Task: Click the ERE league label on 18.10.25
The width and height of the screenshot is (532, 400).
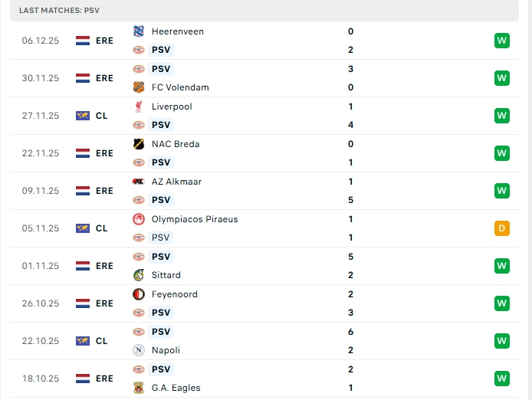Action: point(104,379)
